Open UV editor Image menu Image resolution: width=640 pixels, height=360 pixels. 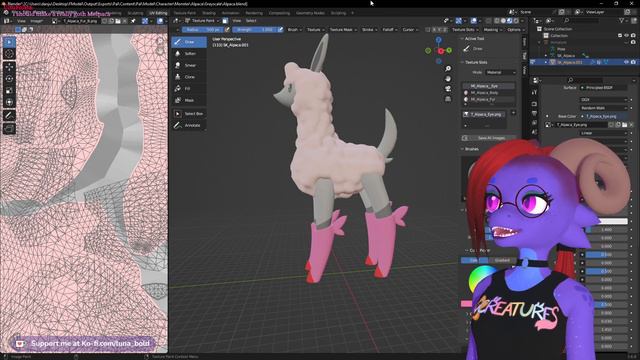(36, 21)
